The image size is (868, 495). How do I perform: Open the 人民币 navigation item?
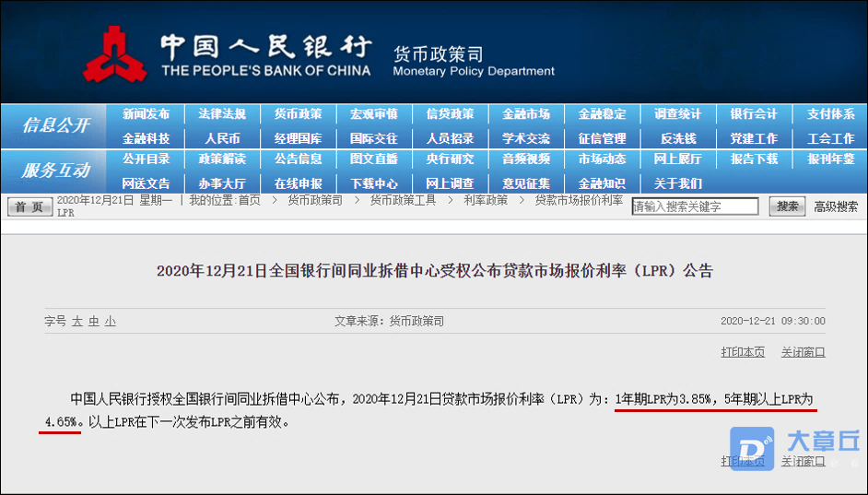coord(222,138)
